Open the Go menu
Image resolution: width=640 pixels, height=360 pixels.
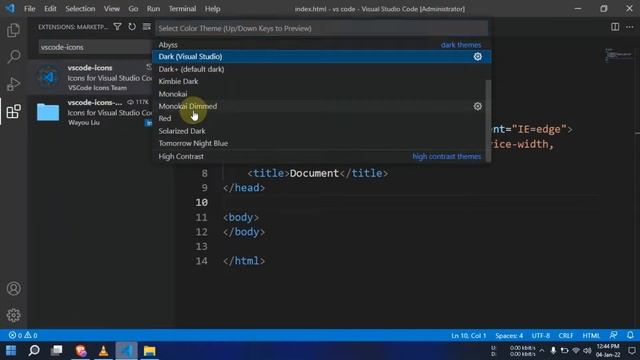133,9
